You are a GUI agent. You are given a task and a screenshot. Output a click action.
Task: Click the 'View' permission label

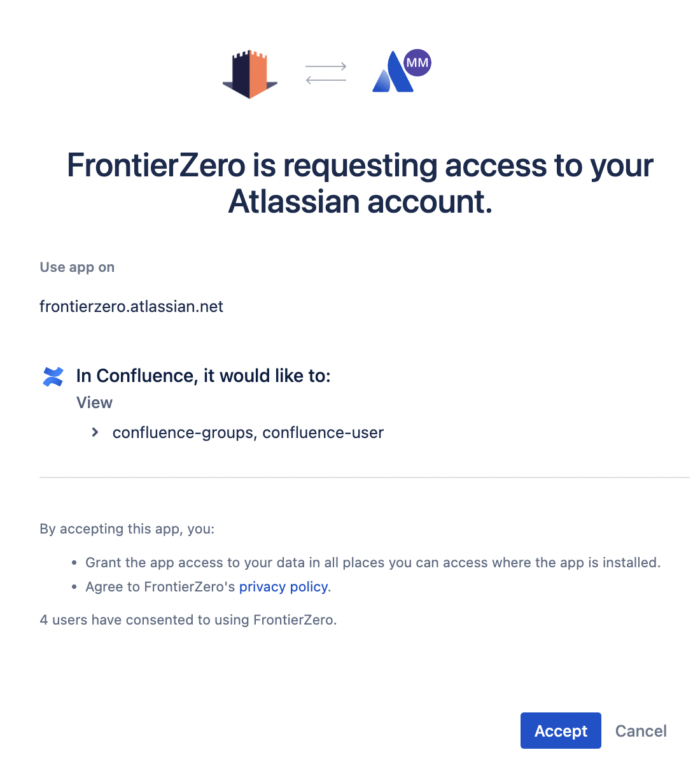point(94,403)
